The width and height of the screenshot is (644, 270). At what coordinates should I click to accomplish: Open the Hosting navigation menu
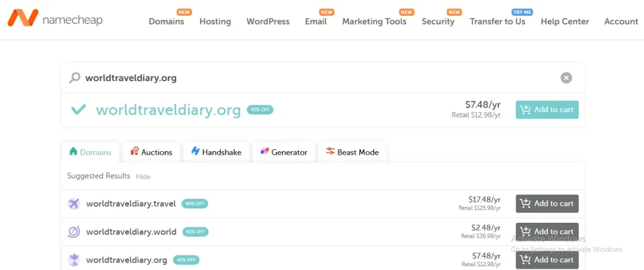pyautogui.click(x=215, y=21)
